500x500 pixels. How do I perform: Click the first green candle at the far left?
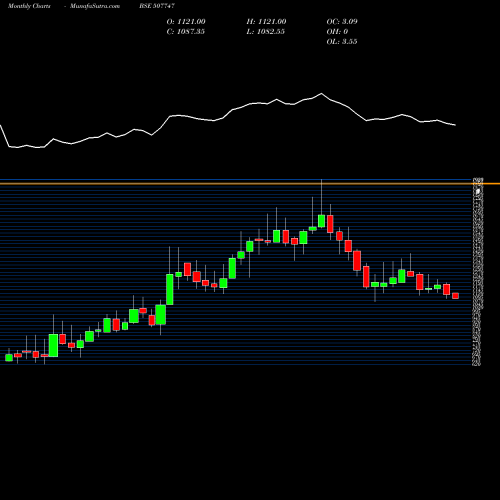tap(9, 358)
